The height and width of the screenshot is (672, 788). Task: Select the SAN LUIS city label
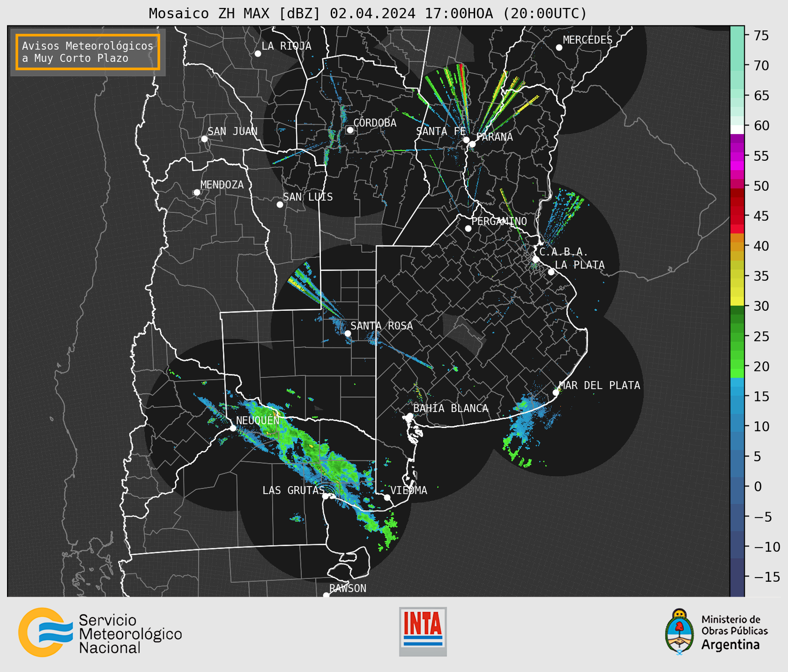coord(308,197)
